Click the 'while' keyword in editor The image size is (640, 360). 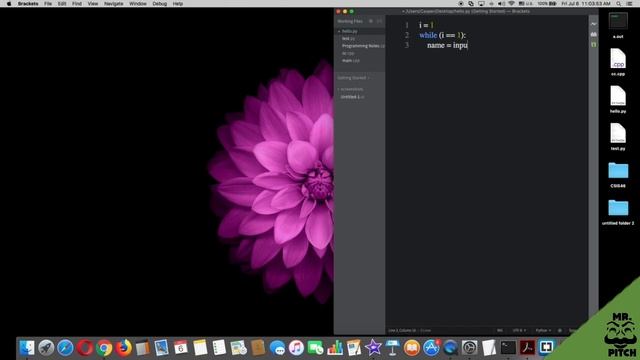(428, 36)
